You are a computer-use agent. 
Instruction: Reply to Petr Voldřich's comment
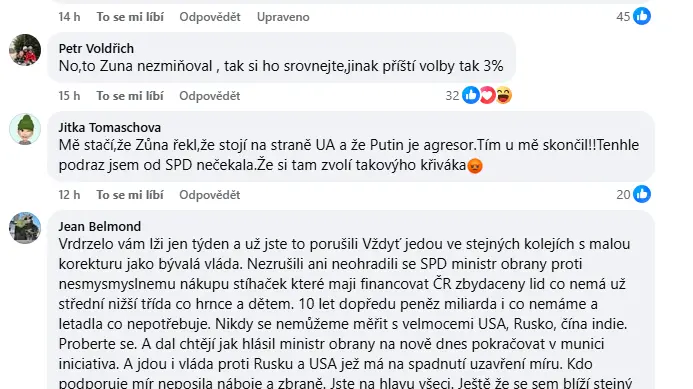pyautogui.click(x=209, y=95)
